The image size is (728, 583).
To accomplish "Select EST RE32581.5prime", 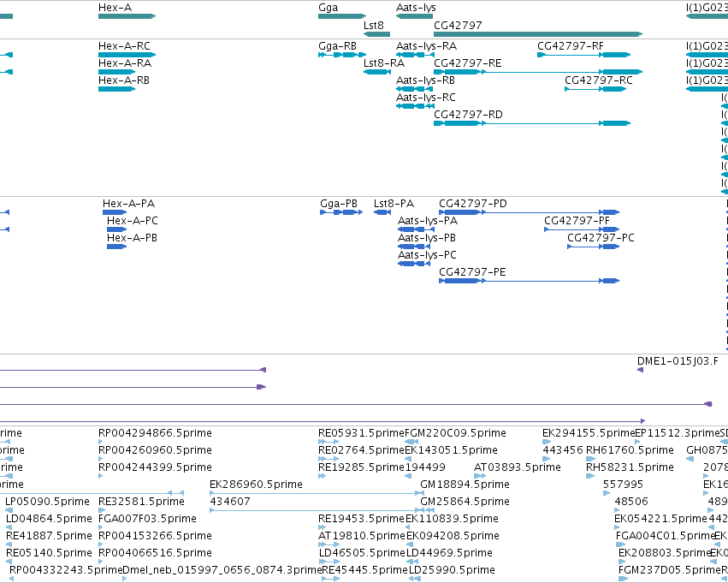I will (102, 510).
